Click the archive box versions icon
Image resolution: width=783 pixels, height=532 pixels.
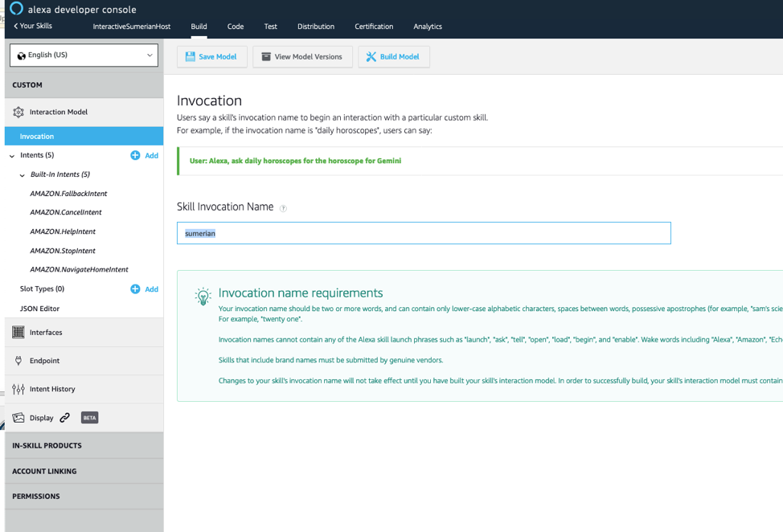click(x=266, y=57)
